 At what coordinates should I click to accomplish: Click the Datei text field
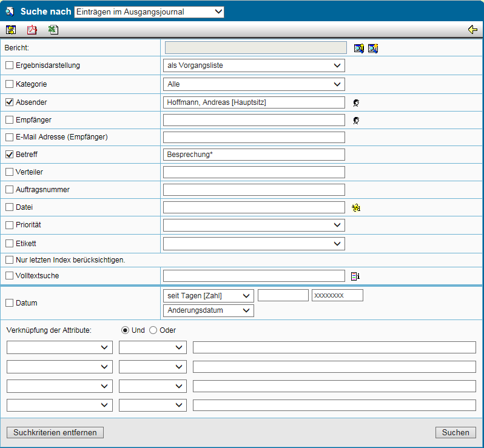click(254, 207)
